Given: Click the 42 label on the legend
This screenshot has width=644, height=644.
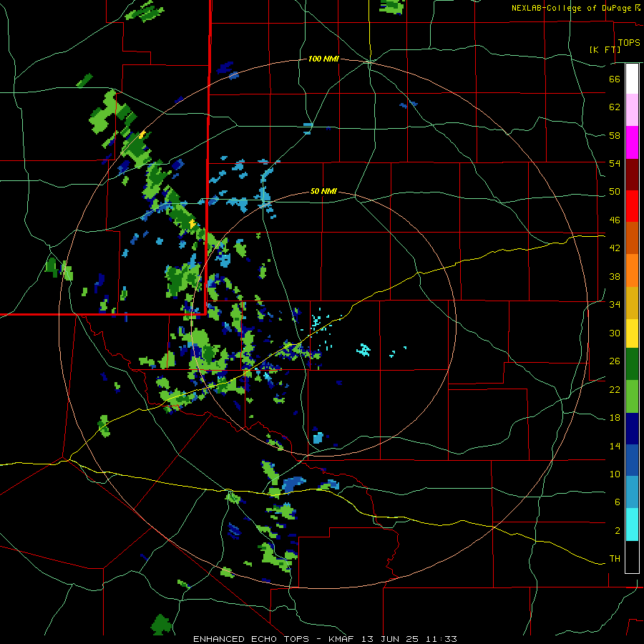Looking at the screenshot, I should click(615, 248).
